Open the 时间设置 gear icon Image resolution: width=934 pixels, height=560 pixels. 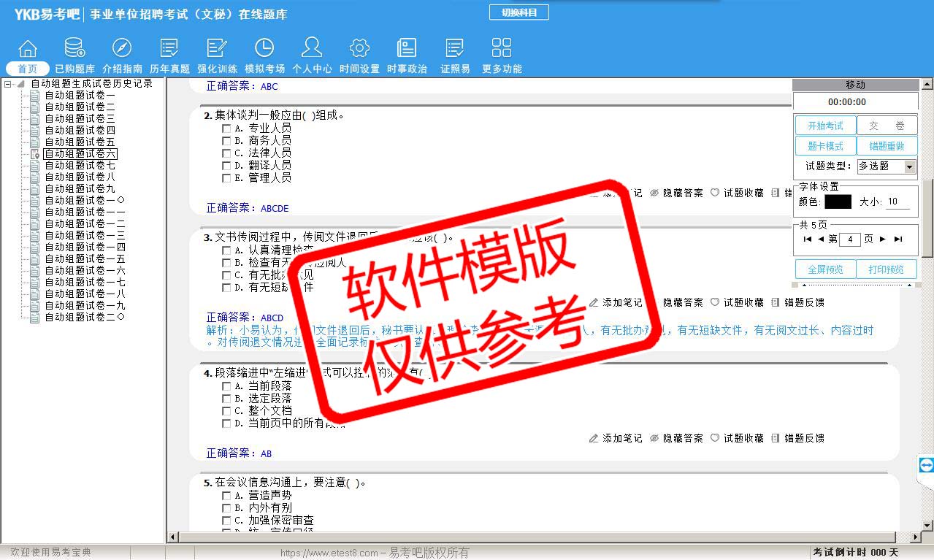359,49
